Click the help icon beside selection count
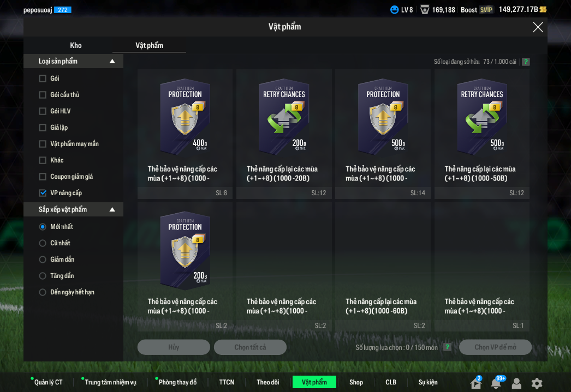The image size is (571, 392). 448,347
